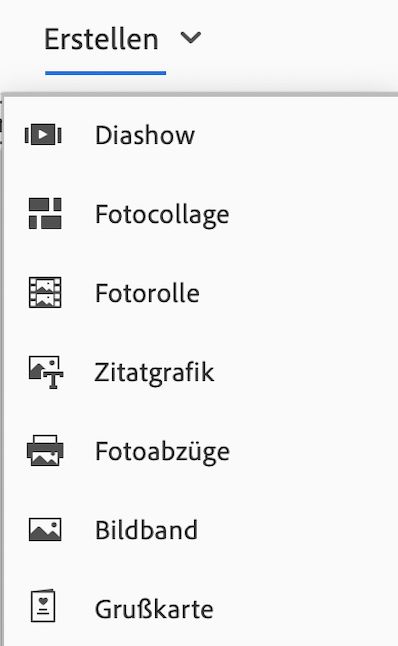This screenshot has height=646, width=398.
Task: Click the Fotoabzüge printer icon
Action: coord(45,450)
